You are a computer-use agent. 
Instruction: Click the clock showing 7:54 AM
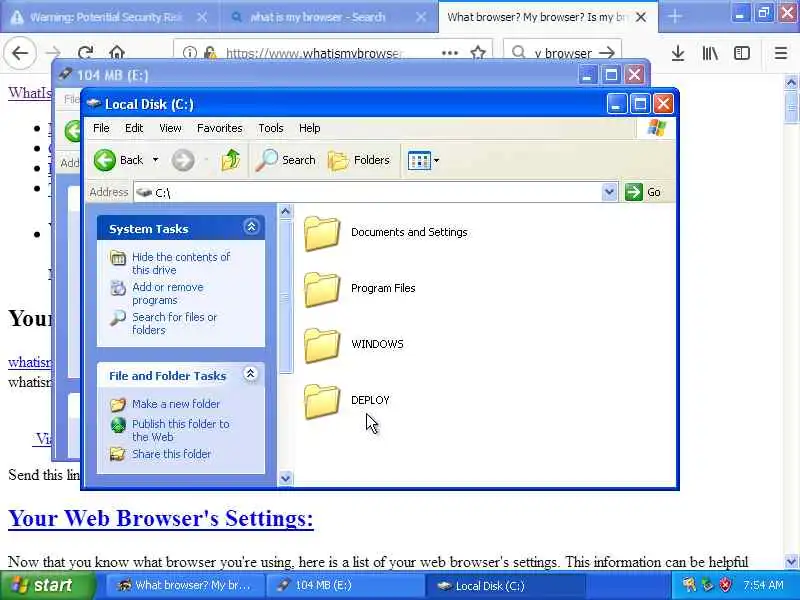coord(763,585)
